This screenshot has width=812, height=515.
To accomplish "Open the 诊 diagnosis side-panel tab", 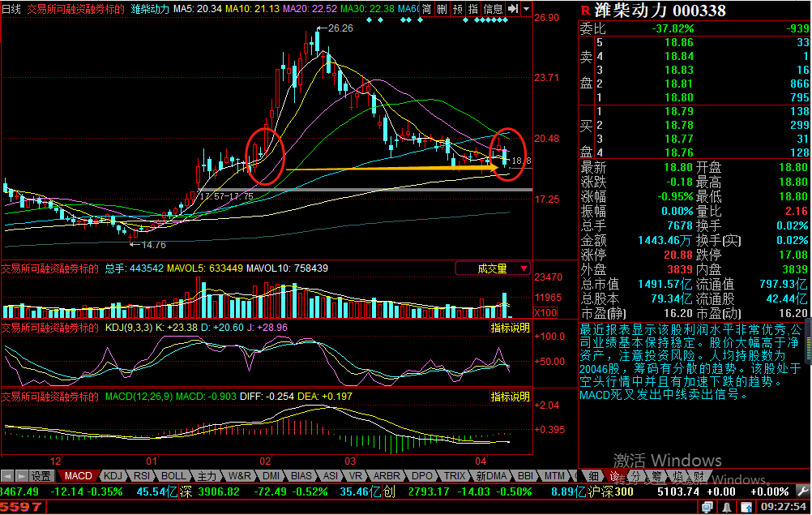I will (x=615, y=475).
